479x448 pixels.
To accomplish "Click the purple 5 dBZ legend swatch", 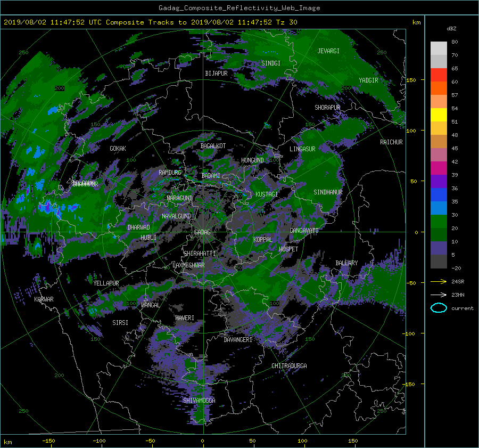I will (x=439, y=248).
